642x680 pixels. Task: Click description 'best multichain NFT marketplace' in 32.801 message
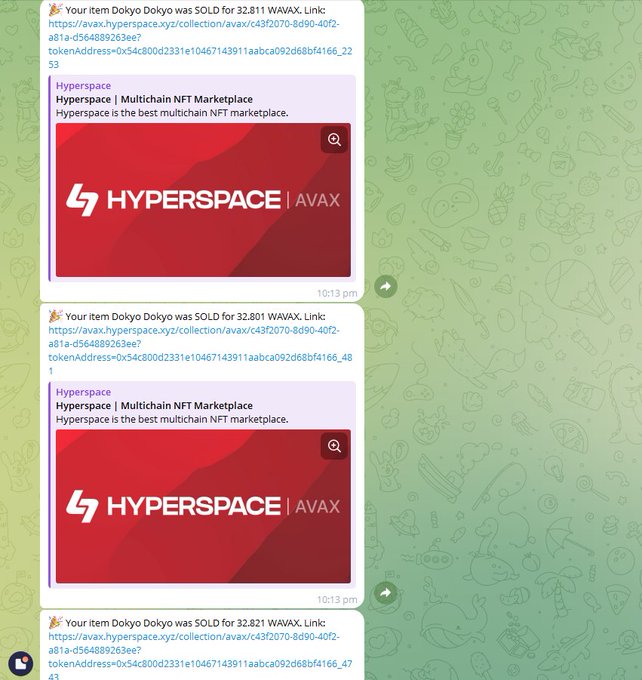click(172, 419)
